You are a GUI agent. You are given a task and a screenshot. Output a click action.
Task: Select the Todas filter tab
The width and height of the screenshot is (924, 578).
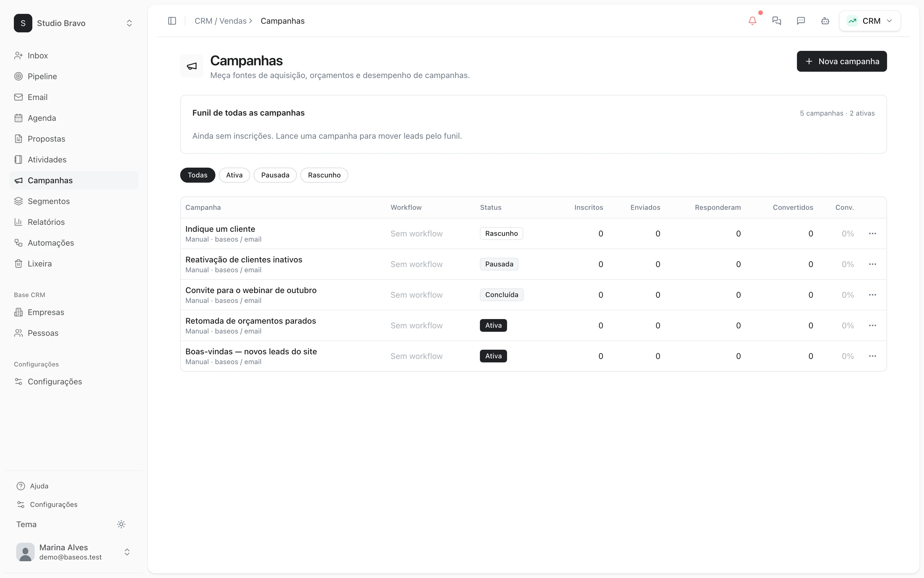click(x=198, y=175)
